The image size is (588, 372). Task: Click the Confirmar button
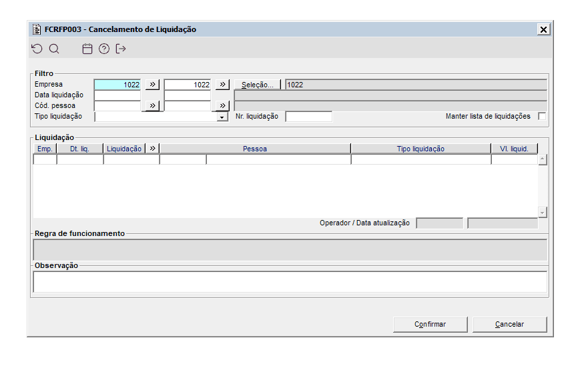430,325
